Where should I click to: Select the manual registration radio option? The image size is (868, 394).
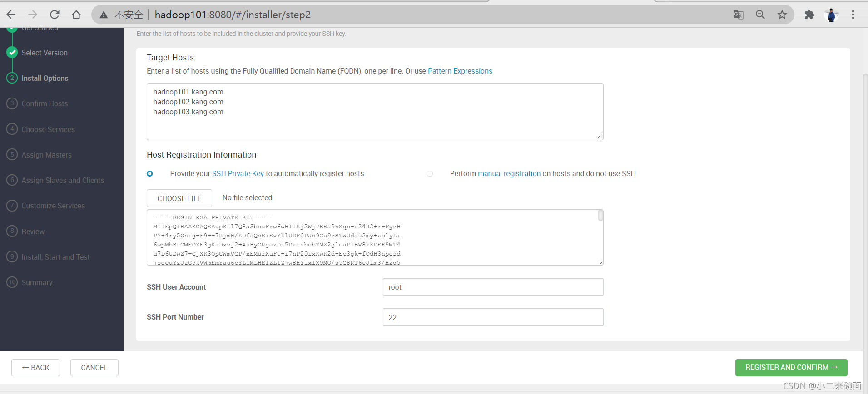[x=430, y=173]
